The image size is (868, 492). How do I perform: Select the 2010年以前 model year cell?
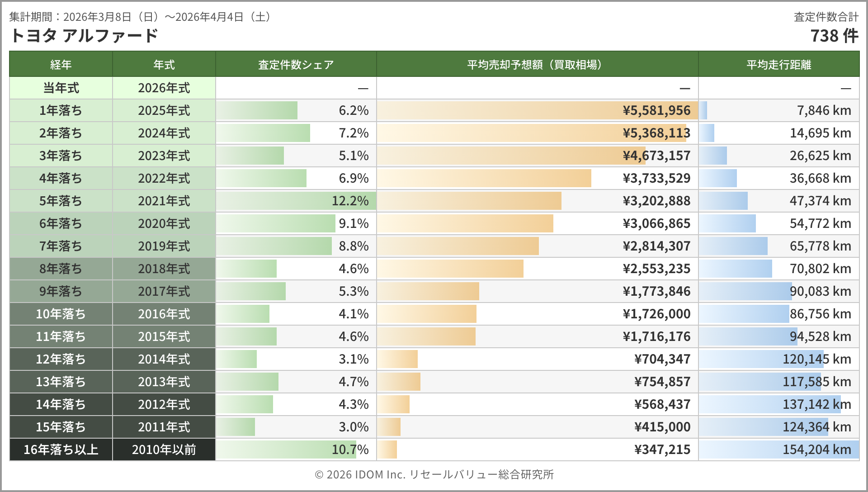coord(164,449)
